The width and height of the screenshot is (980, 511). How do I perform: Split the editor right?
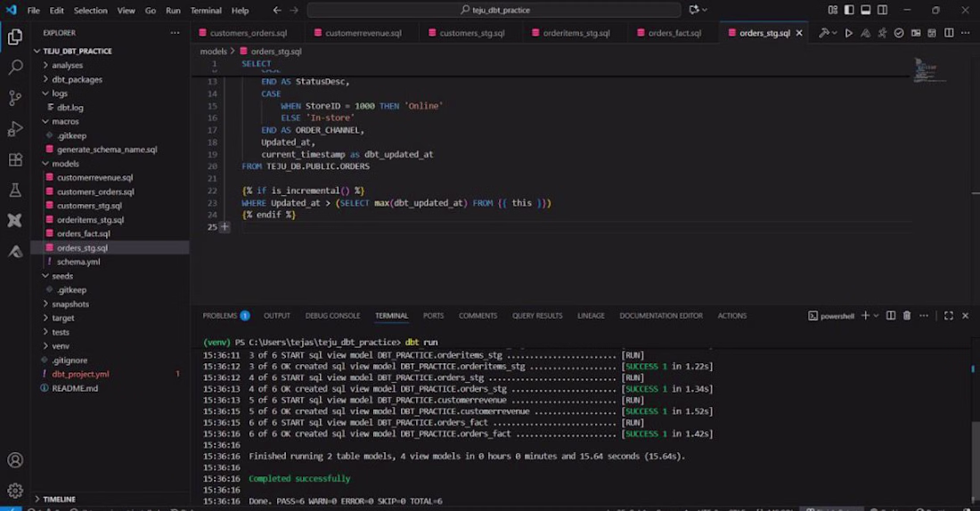(949, 33)
